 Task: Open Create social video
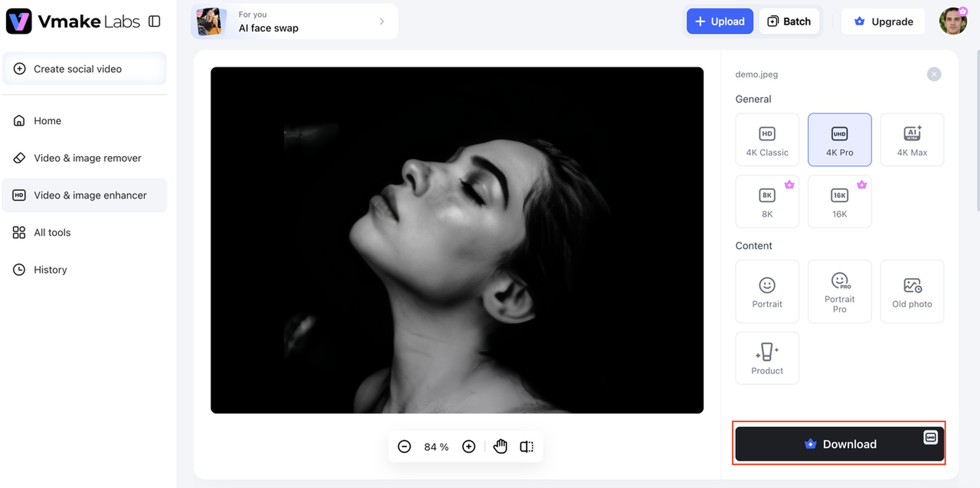[84, 69]
